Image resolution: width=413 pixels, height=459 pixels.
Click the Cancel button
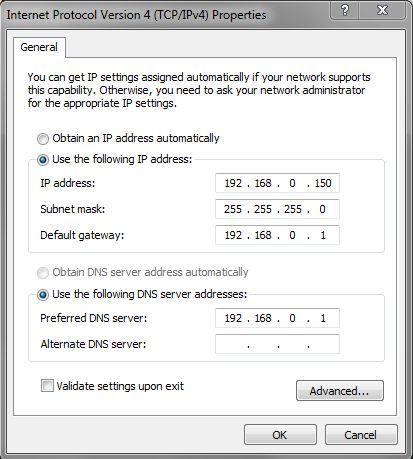coord(361,435)
